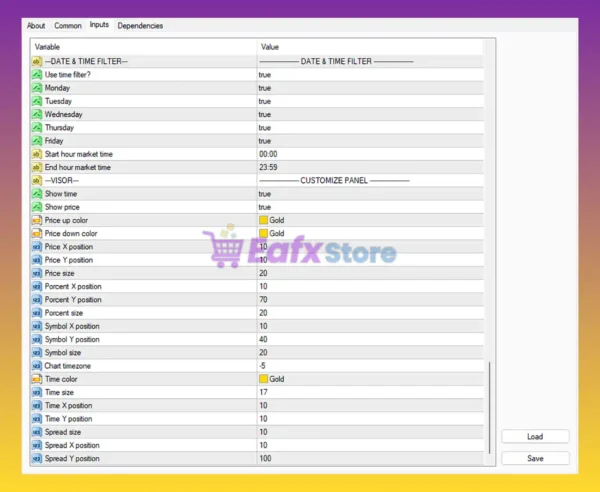Toggle the Thursday true value

click(264, 128)
